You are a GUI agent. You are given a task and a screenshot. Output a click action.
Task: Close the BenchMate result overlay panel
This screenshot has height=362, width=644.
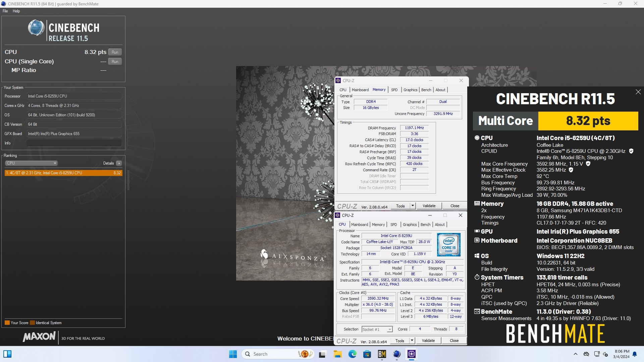(x=638, y=92)
